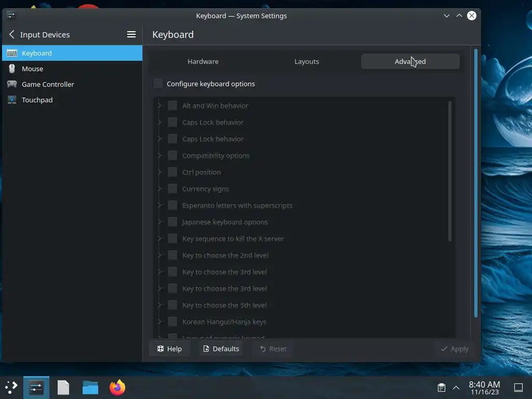Open Touchpad settings

click(x=72, y=100)
